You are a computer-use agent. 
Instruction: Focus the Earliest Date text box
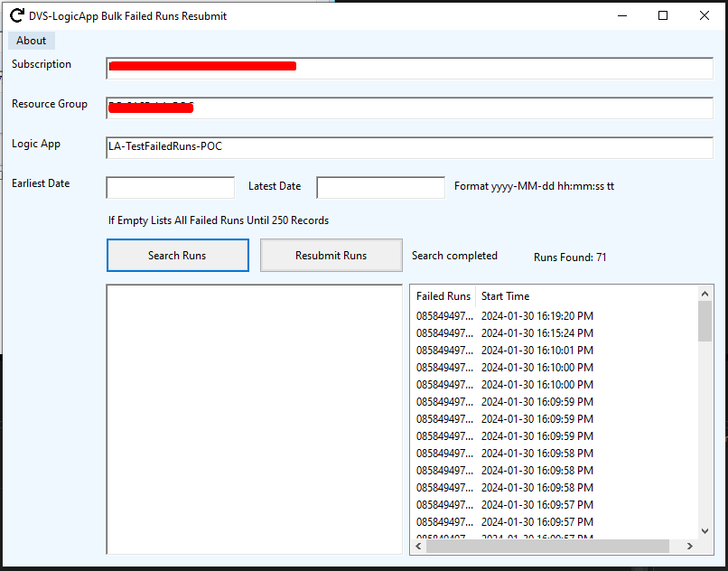point(170,187)
